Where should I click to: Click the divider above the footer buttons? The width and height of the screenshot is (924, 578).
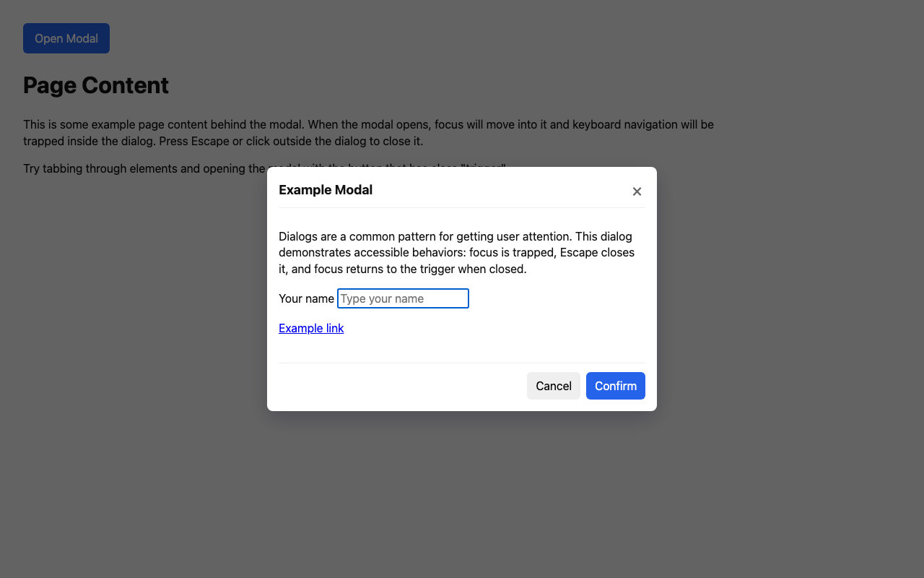pos(462,363)
